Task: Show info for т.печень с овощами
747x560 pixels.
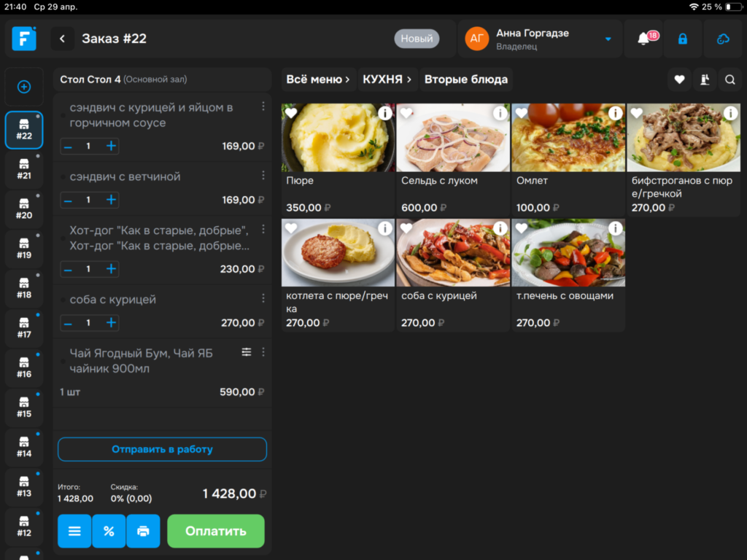Action: click(616, 228)
